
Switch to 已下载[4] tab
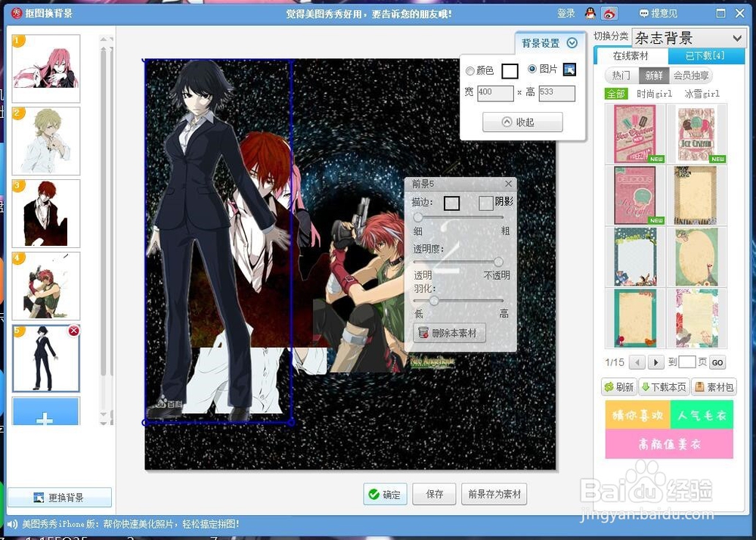(705, 56)
